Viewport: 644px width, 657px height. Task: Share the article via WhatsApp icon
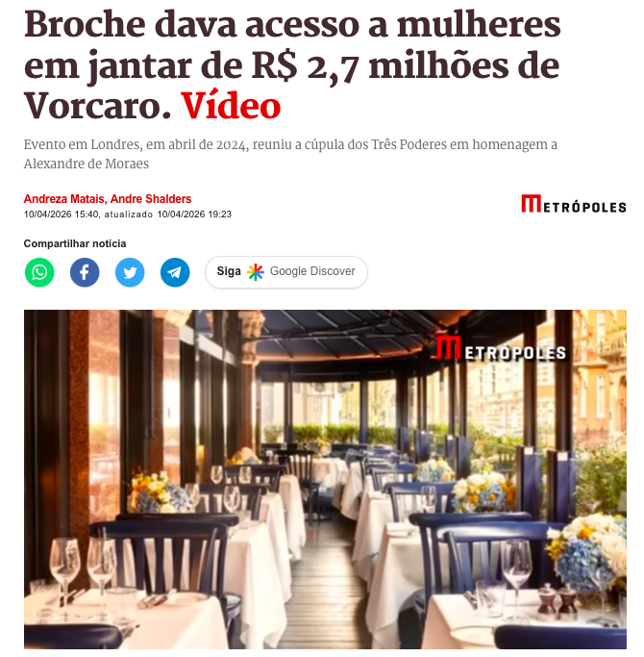tap(39, 272)
